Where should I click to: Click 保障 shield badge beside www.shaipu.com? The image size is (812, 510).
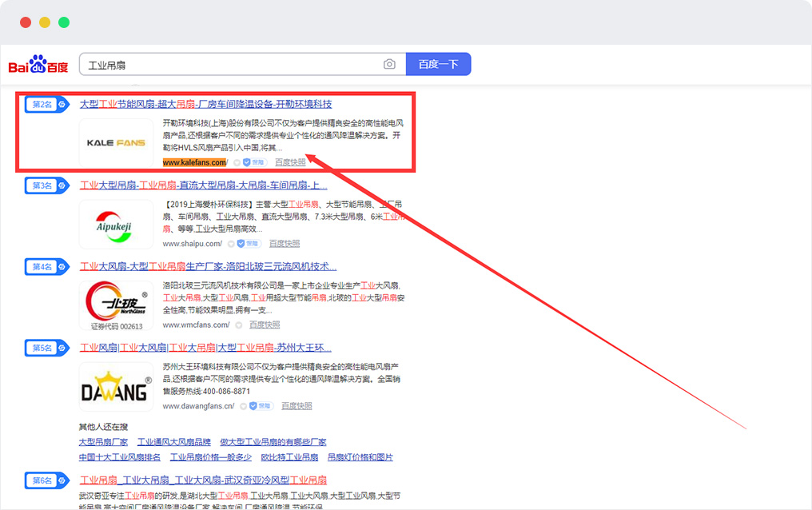(x=249, y=243)
